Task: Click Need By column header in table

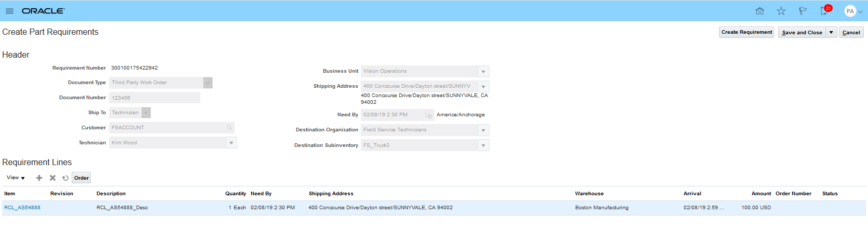Action: pyautogui.click(x=261, y=194)
